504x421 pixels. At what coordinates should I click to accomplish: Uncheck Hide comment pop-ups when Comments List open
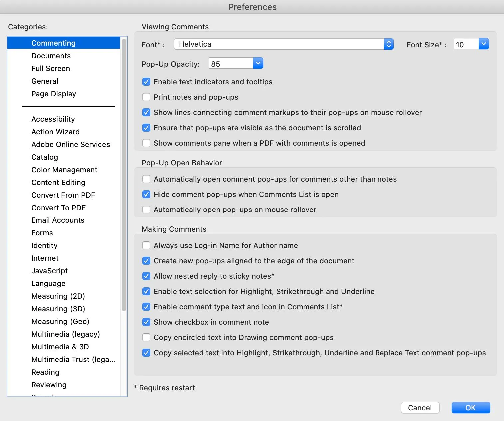[146, 194]
